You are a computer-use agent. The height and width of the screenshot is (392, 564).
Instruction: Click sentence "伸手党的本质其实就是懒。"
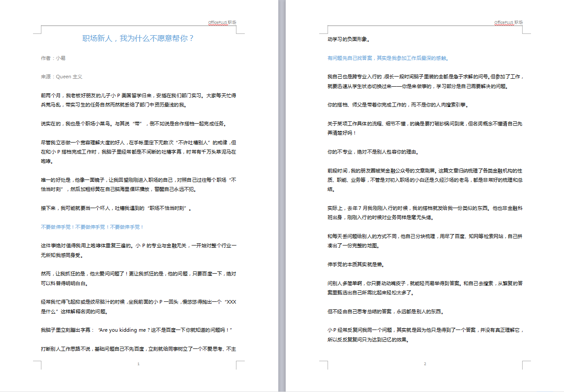pos(356,264)
